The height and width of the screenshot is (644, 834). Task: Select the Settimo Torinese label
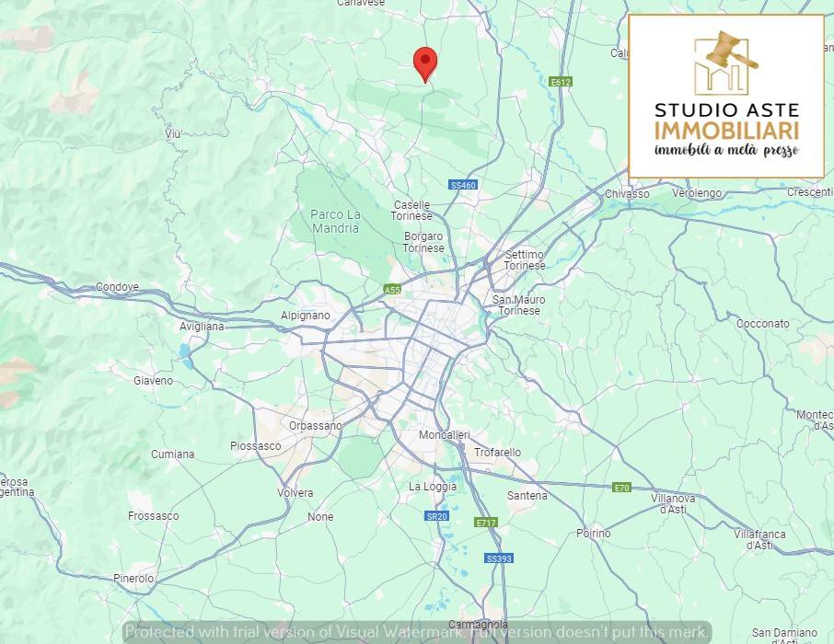coord(525,260)
